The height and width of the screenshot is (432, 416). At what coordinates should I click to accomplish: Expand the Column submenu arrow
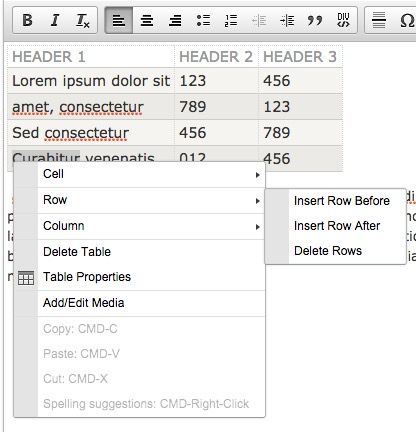pos(257,227)
